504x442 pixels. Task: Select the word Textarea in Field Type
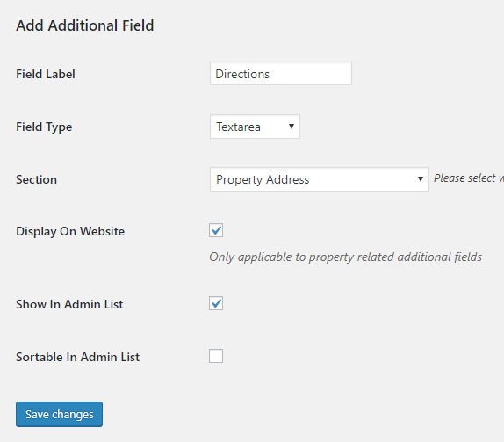[x=238, y=127]
